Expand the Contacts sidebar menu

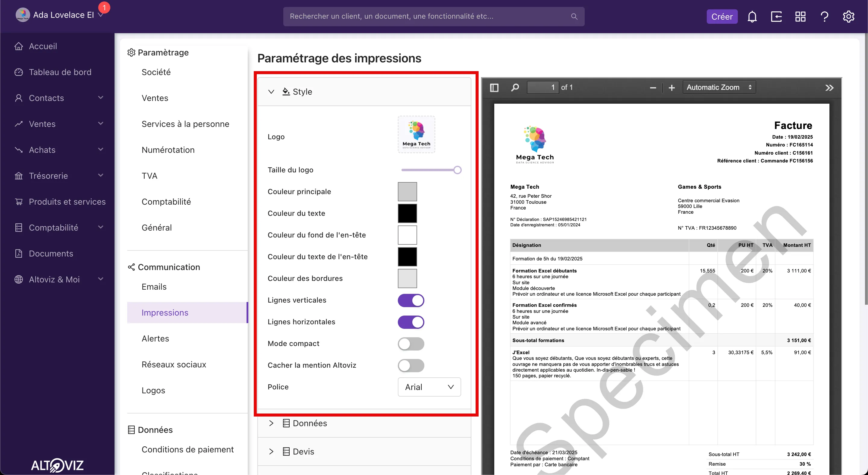(100, 98)
